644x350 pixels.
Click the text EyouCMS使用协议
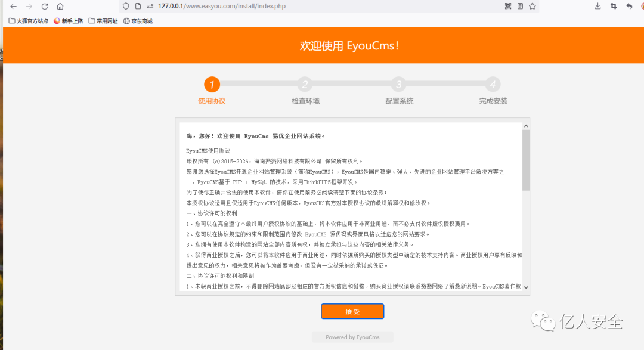(x=208, y=151)
